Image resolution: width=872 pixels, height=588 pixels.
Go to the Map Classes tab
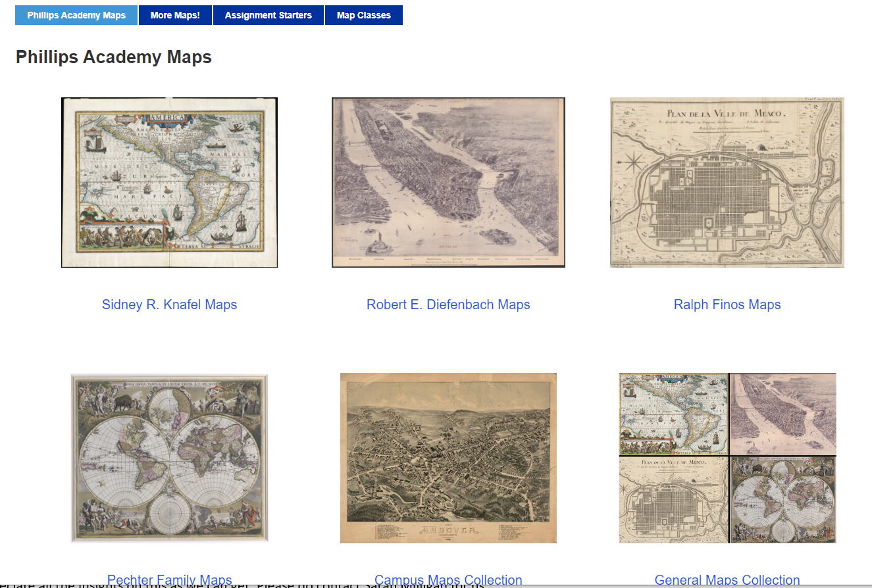click(x=364, y=15)
